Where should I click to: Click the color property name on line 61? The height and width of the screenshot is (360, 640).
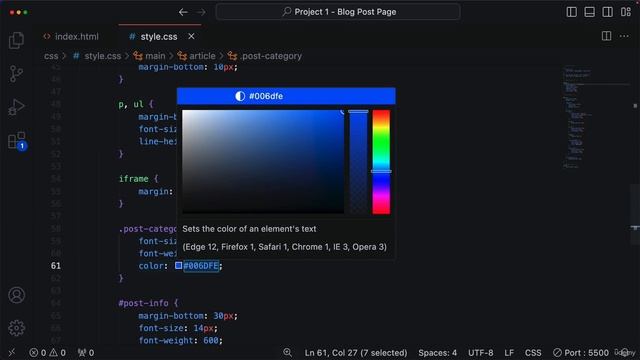point(151,266)
